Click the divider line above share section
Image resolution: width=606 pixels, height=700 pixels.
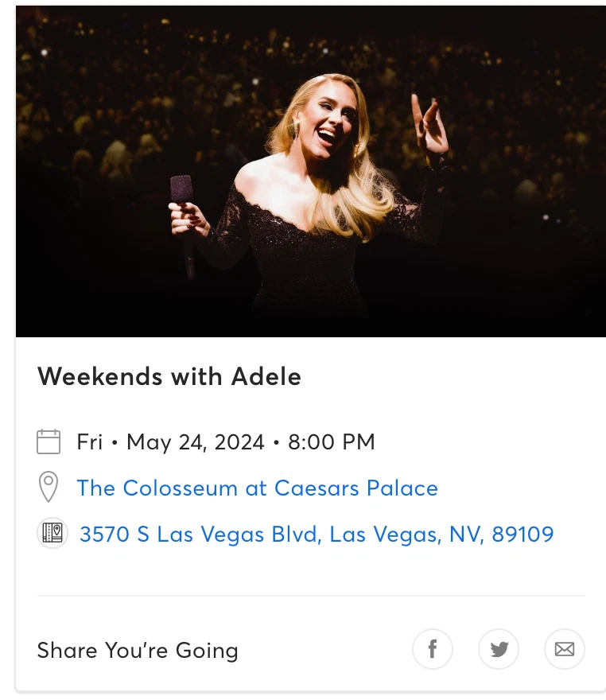coord(311,596)
